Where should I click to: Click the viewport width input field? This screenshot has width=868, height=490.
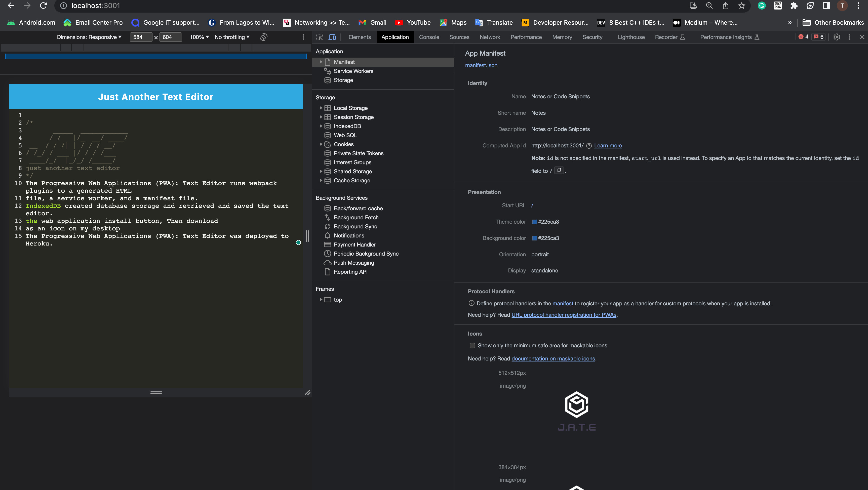140,37
